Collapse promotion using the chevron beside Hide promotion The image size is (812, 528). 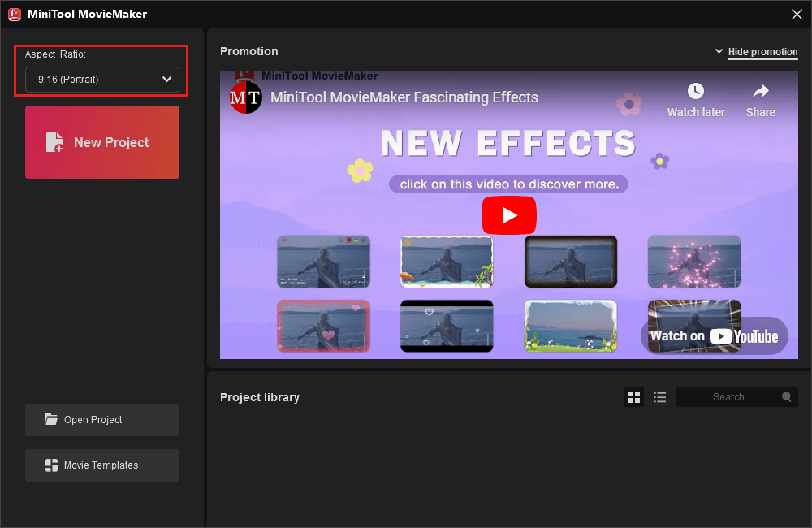click(719, 51)
